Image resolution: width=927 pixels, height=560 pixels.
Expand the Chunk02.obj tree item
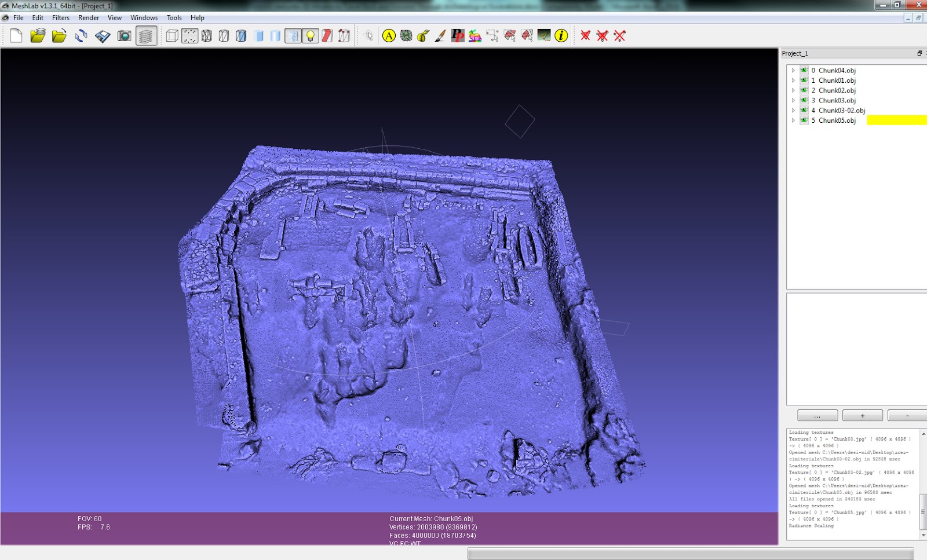coord(793,90)
